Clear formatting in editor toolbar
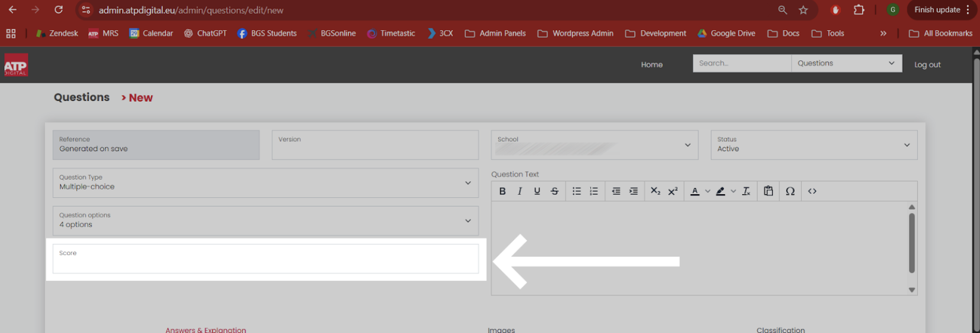Viewport: 980px width, 333px height. pos(746,191)
